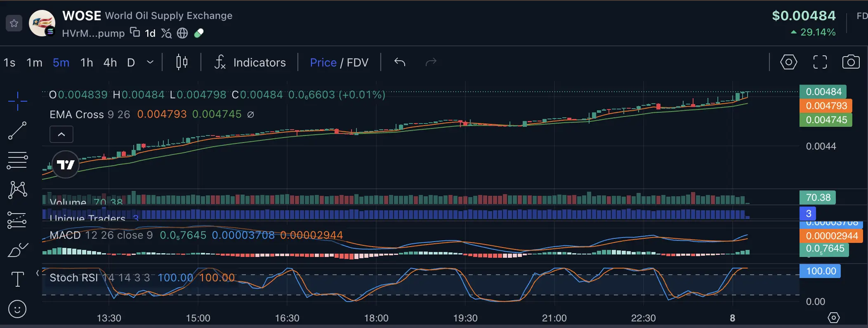Click the $0.00484 header price
868x328 pixels.
pos(804,16)
